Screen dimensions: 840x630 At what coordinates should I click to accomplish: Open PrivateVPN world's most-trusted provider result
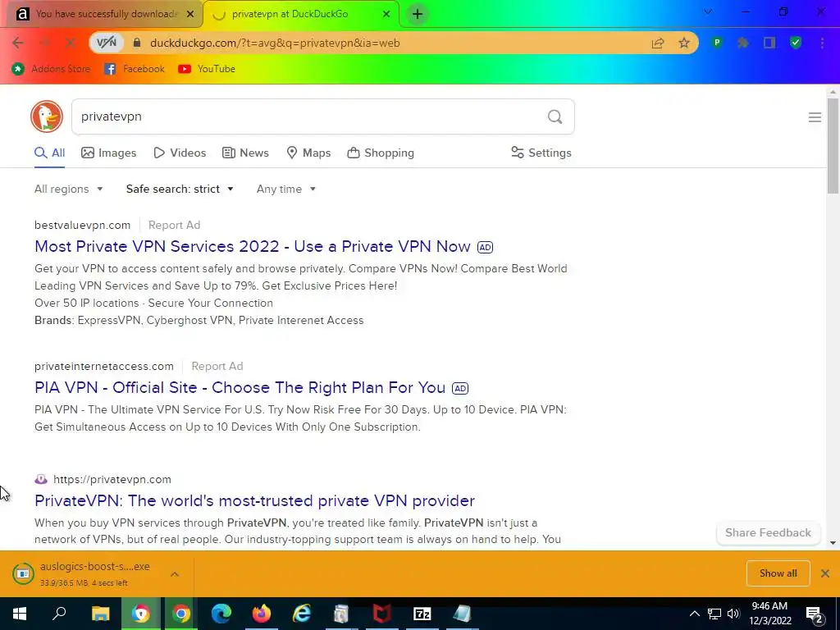pyautogui.click(x=254, y=500)
